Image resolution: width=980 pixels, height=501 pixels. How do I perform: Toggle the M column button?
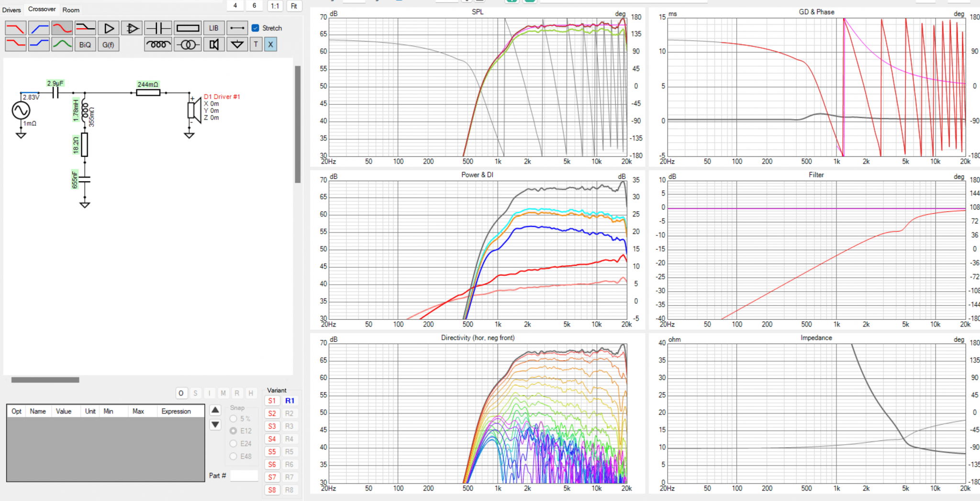click(223, 393)
